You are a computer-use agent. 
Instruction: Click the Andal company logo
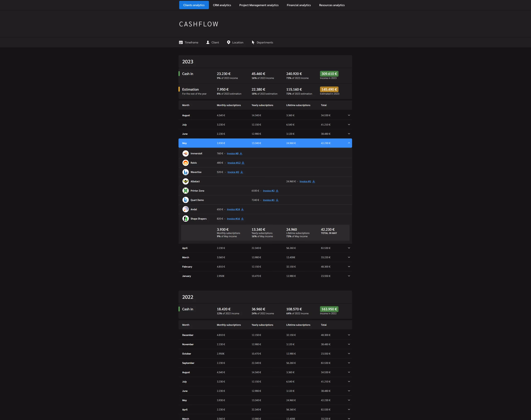[x=185, y=209]
